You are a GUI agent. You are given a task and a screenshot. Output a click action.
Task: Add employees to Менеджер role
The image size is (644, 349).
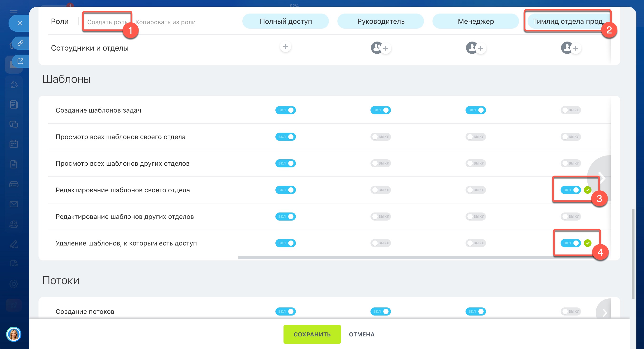coord(480,48)
